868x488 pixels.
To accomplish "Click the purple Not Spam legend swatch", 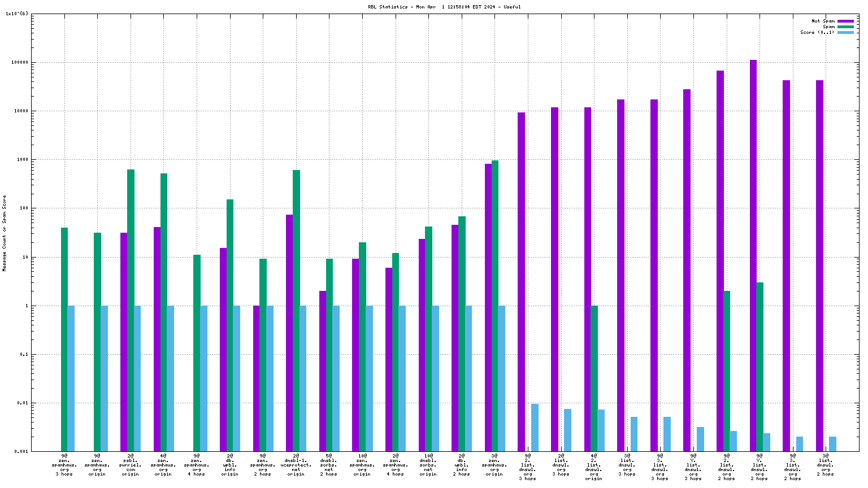I will pos(845,21).
